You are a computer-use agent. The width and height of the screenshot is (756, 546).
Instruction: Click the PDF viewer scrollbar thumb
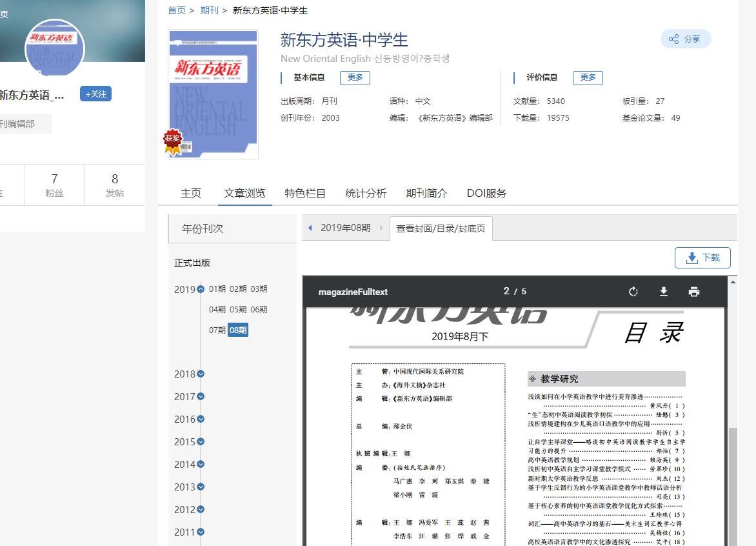click(x=733, y=486)
